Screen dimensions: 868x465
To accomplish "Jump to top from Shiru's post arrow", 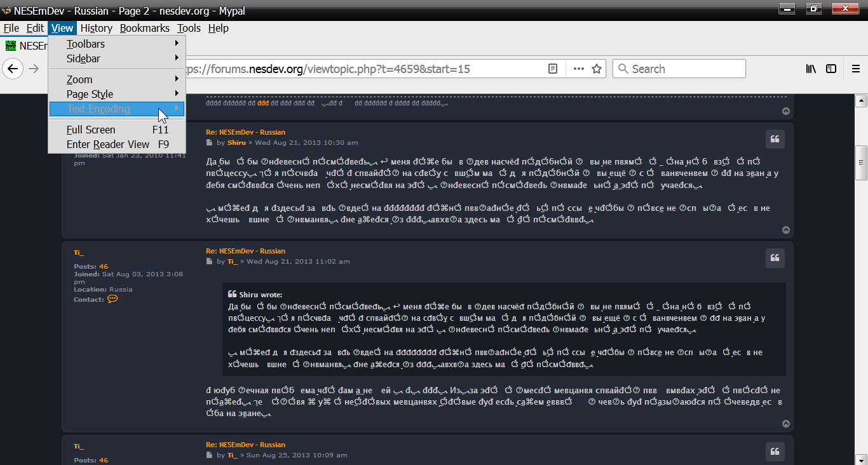I will (786, 230).
